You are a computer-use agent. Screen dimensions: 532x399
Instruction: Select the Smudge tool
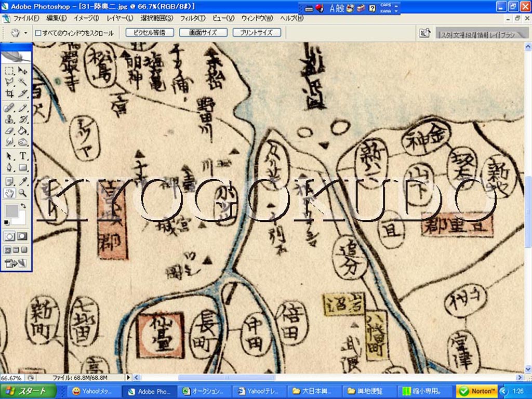tap(9, 142)
